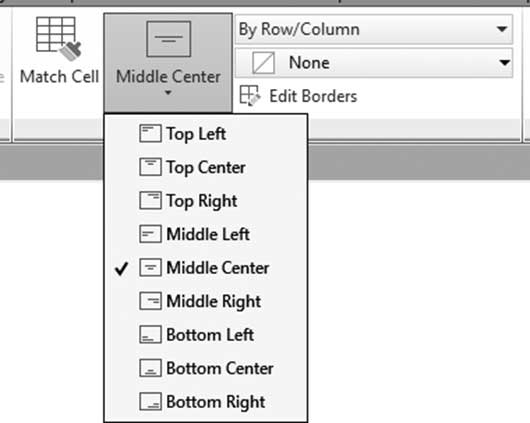Collapse the Middle Center dropdown arrow

168,92
